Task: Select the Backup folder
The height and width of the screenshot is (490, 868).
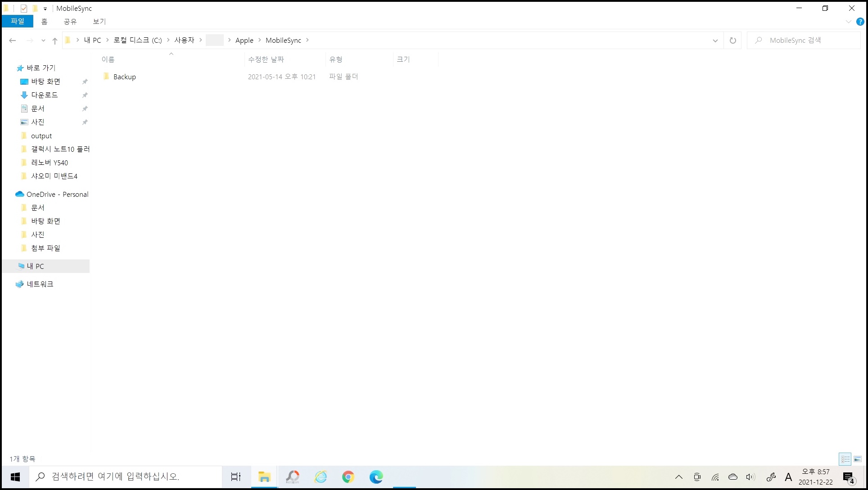Action: 124,77
